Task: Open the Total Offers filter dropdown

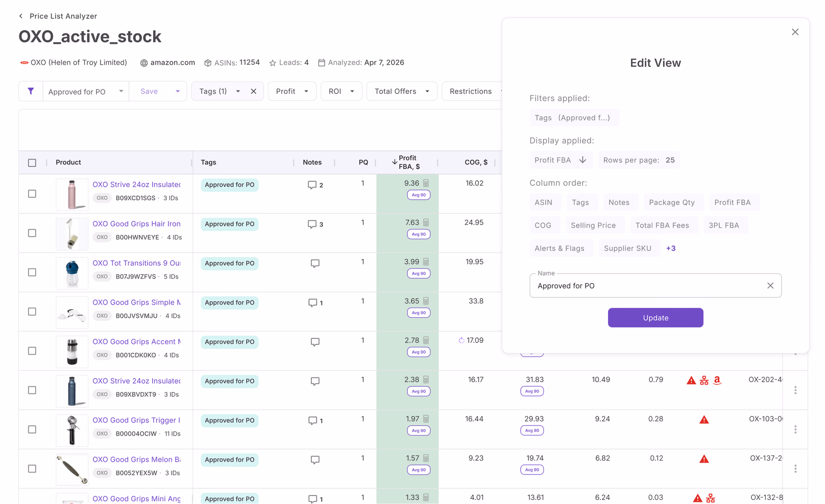Action: 402,91
